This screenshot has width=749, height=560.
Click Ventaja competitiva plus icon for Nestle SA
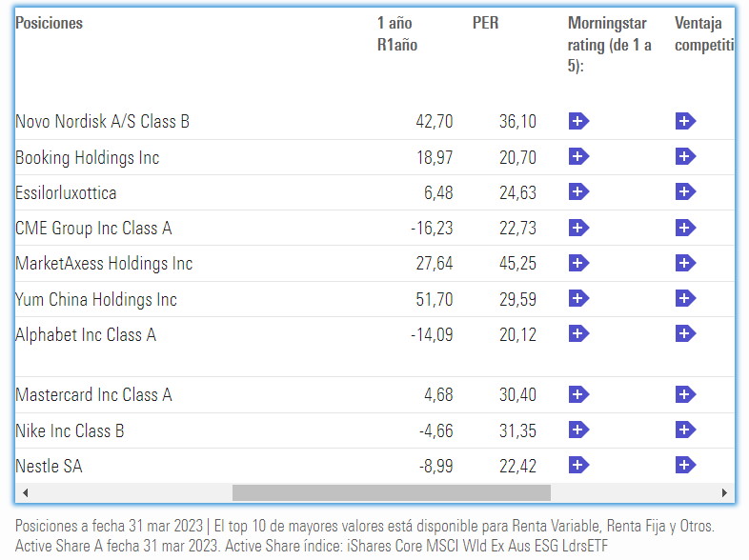coord(685,465)
